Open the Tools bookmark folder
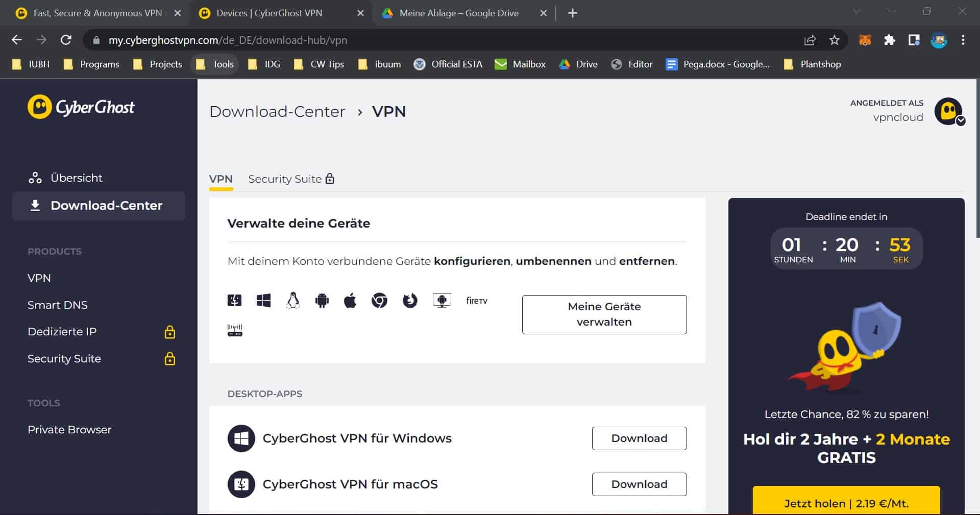The height and width of the screenshot is (515, 980). click(x=214, y=64)
